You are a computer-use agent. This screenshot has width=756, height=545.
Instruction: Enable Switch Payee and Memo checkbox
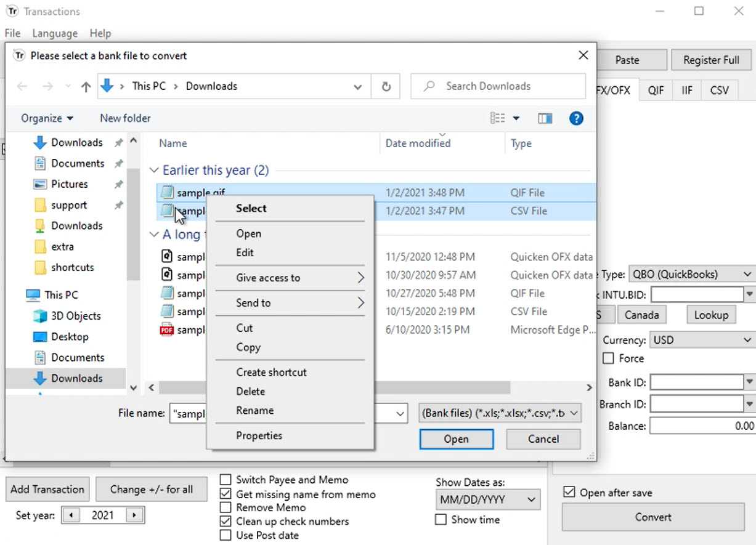click(226, 480)
